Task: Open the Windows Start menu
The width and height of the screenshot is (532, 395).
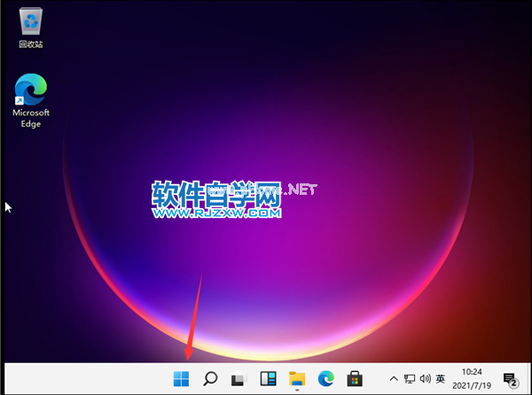Action: 181,379
